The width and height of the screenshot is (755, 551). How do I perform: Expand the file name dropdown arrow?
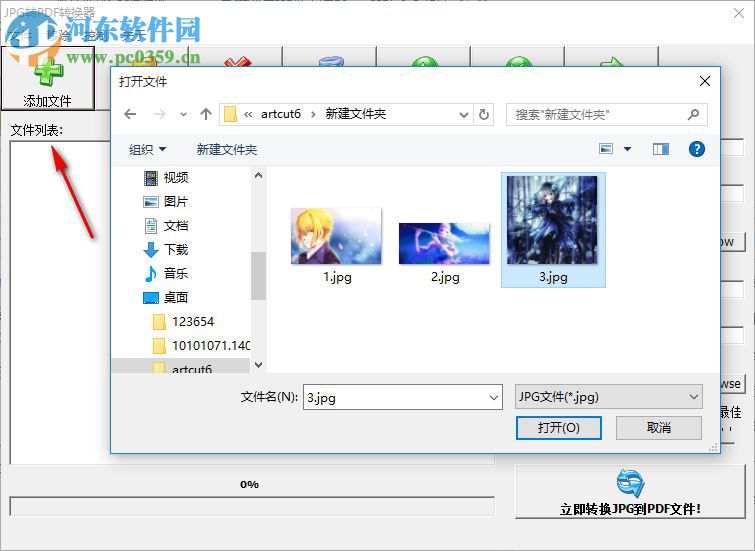(494, 397)
